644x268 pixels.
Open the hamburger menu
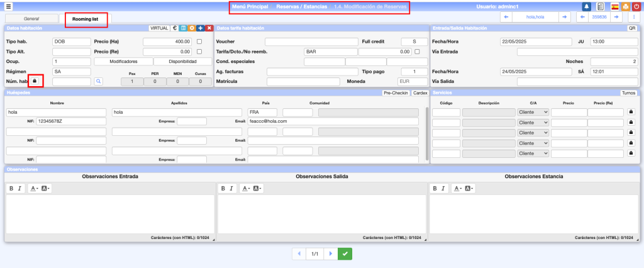(x=9, y=6)
